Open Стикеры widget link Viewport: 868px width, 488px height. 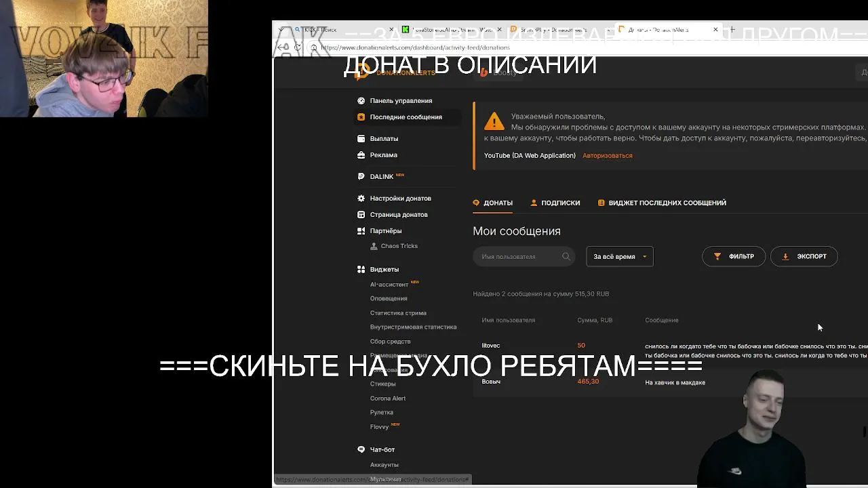(382, 384)
